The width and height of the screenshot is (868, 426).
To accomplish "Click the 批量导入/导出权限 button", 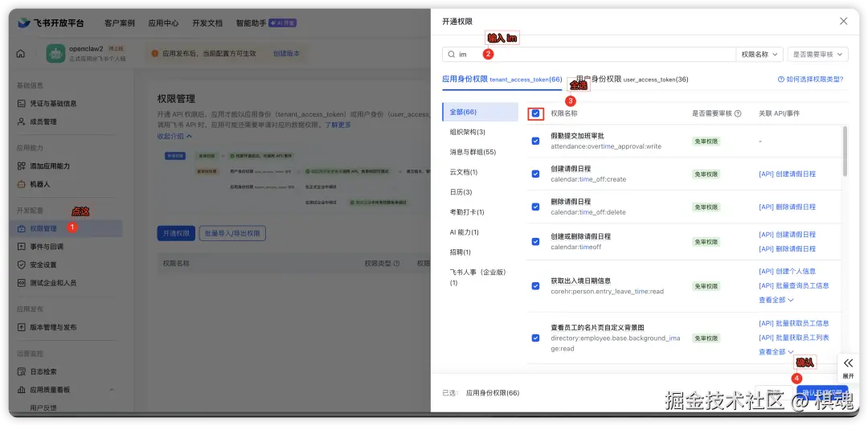I will pyautogui.click(x=232, y=233).
